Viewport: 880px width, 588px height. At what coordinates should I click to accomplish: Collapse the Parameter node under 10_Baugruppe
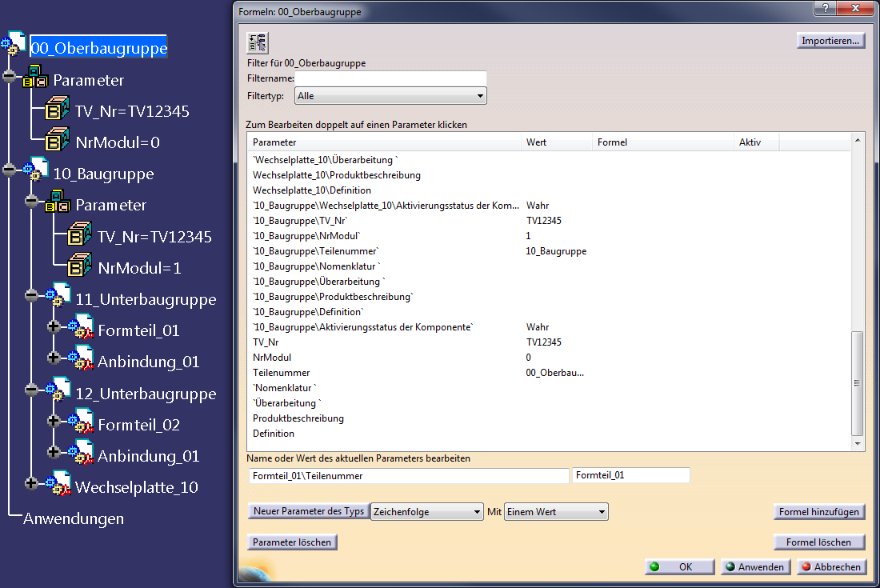point(32,200)
